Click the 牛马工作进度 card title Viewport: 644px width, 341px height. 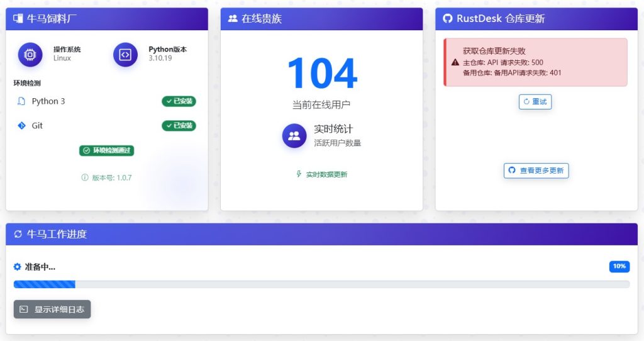(57, 234)
